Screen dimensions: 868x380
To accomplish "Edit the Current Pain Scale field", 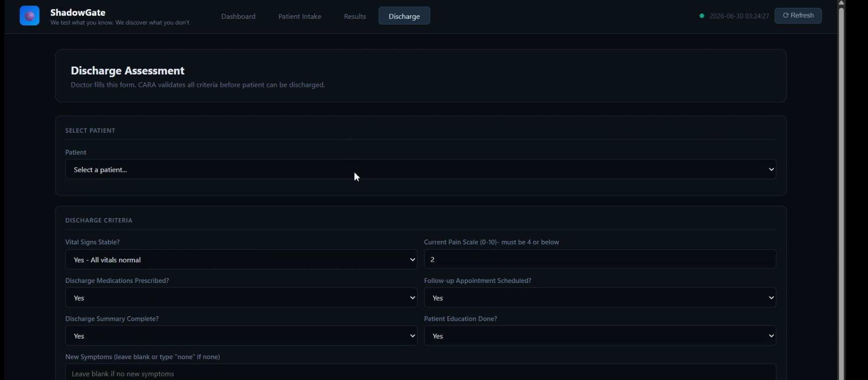I will (x=600, y=259).
